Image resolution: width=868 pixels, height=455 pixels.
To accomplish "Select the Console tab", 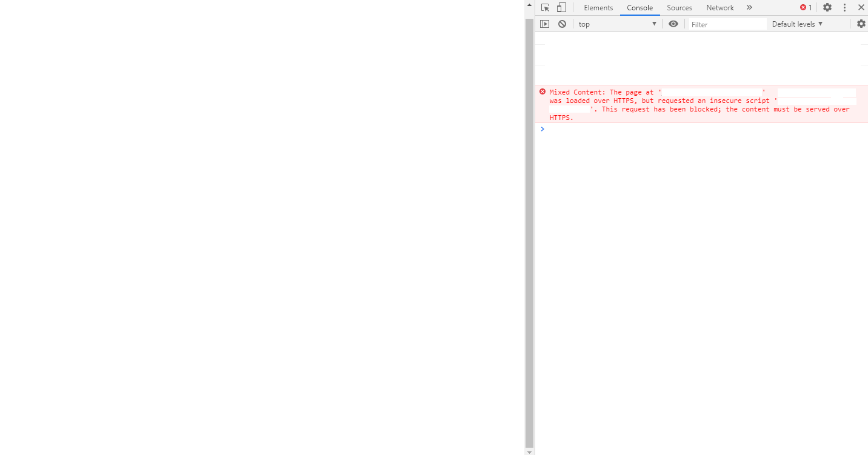I will (640, 8).
